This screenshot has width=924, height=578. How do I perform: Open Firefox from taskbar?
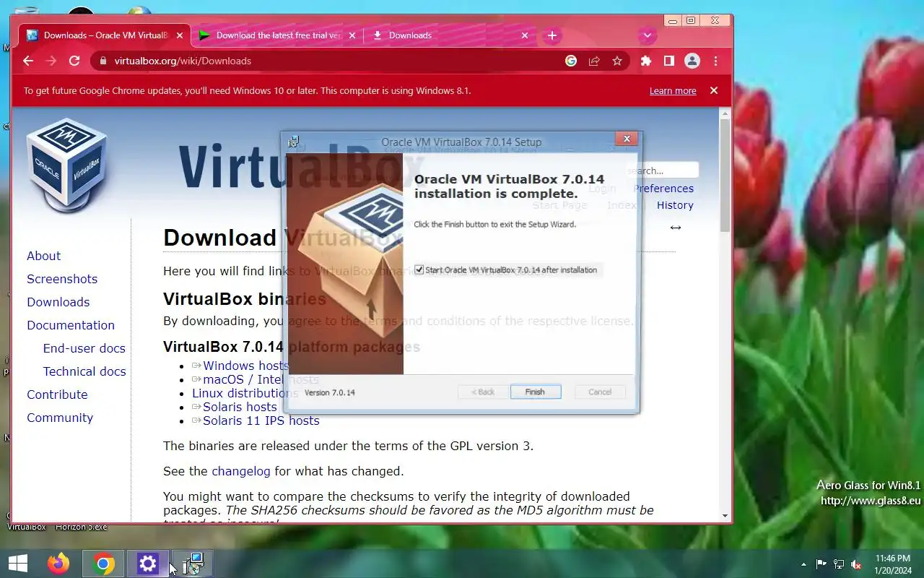[58, 564]
